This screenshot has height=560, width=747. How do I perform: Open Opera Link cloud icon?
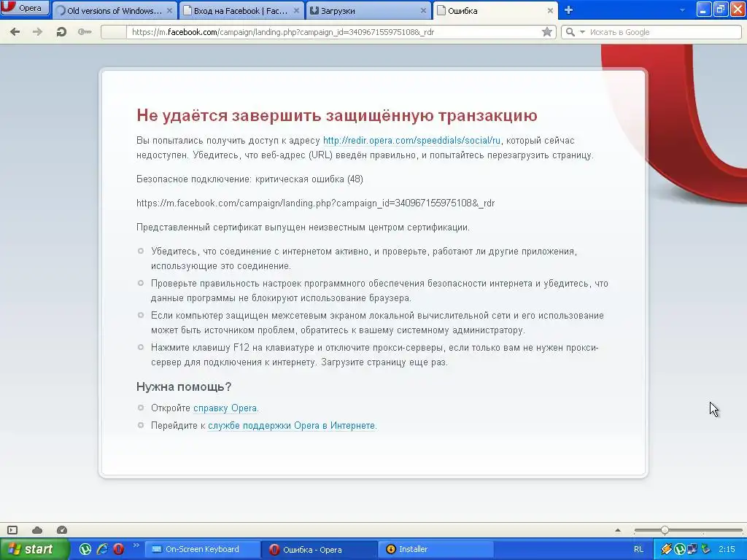point(37,530)
